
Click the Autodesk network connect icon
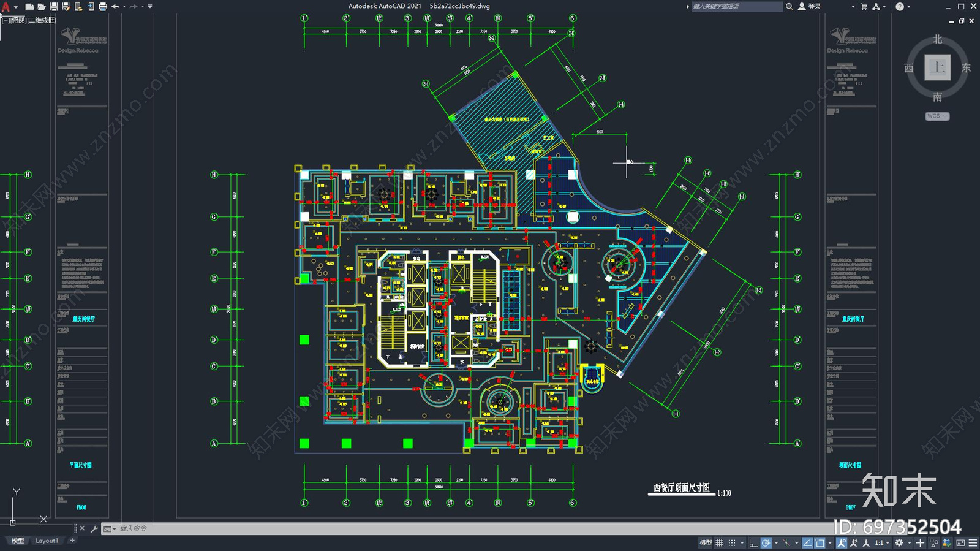(x=876, y=7)
